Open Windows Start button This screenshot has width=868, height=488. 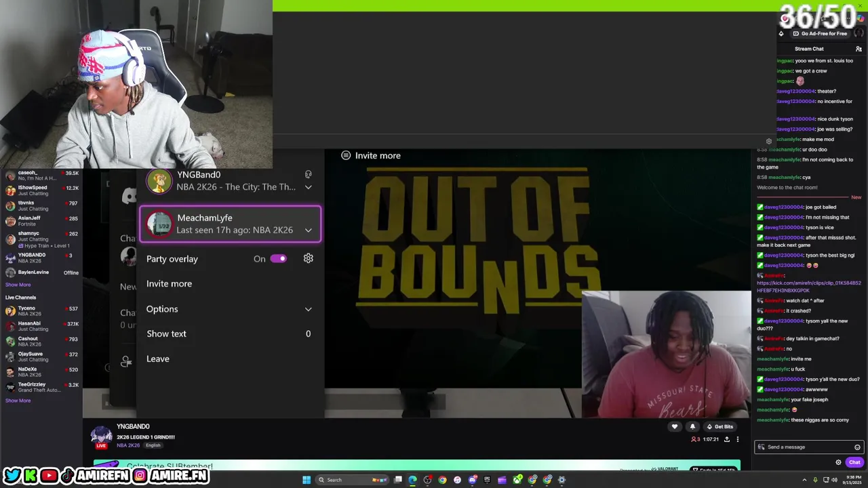point(307,480)
